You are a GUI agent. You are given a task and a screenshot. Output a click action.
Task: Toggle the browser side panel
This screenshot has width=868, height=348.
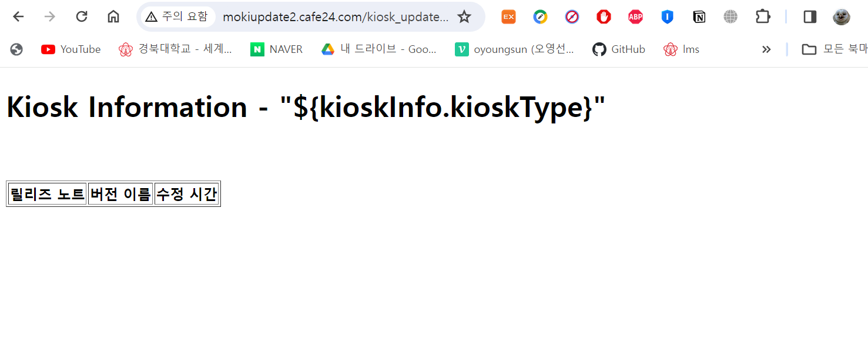(x=810, y=16)
